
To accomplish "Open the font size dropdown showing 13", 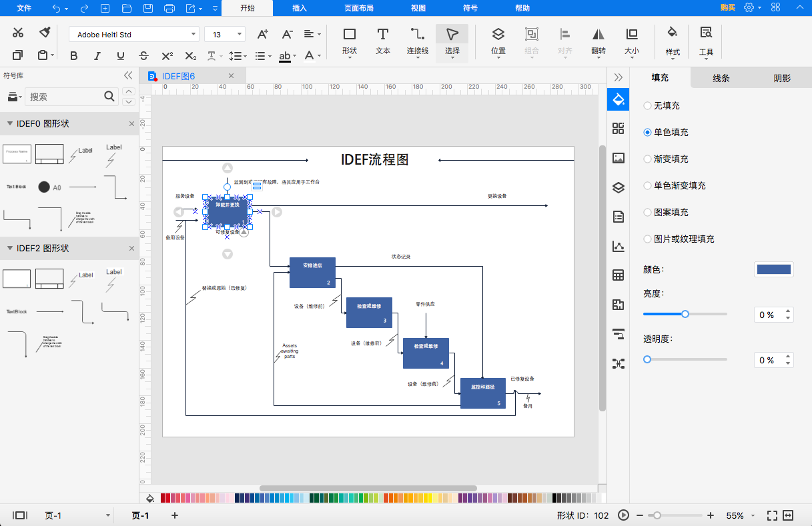I will coord(225,34).
